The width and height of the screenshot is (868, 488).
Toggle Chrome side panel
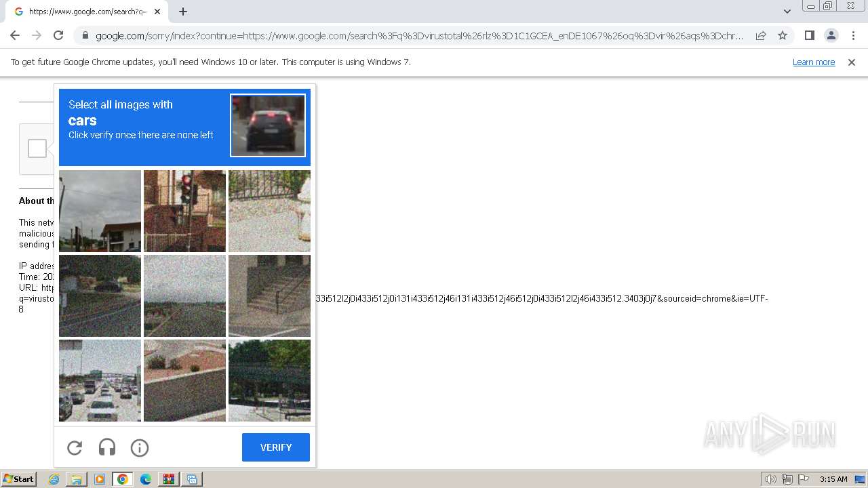(809, 35)
